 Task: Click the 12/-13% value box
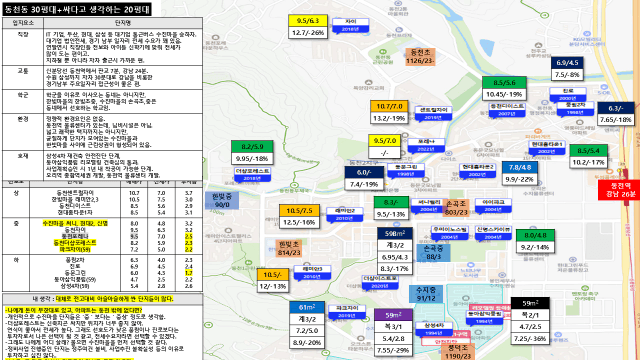(x=273, y=287)
